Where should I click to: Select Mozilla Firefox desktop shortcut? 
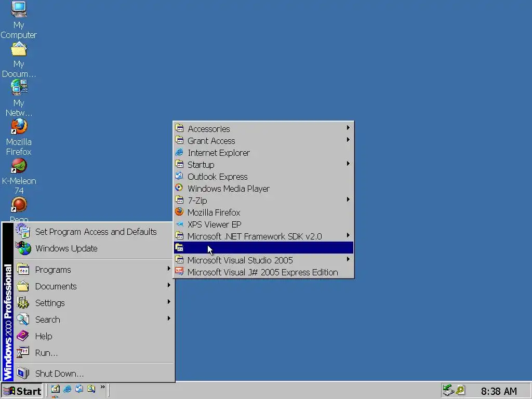(x=19, y=137)
